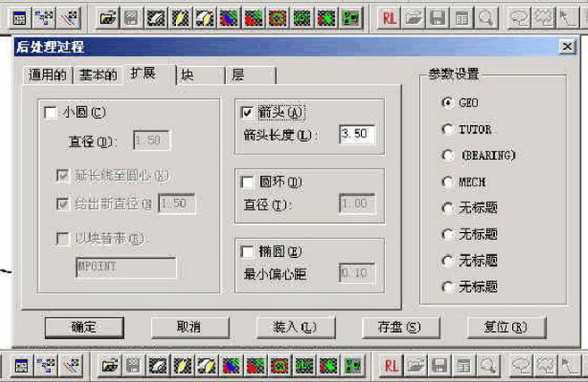Click the black-white curve checkered icon in top toolbar
Image resolution: width=588 pixels, height=382 pixels.
pyautogui.click(x=156, y=18)
